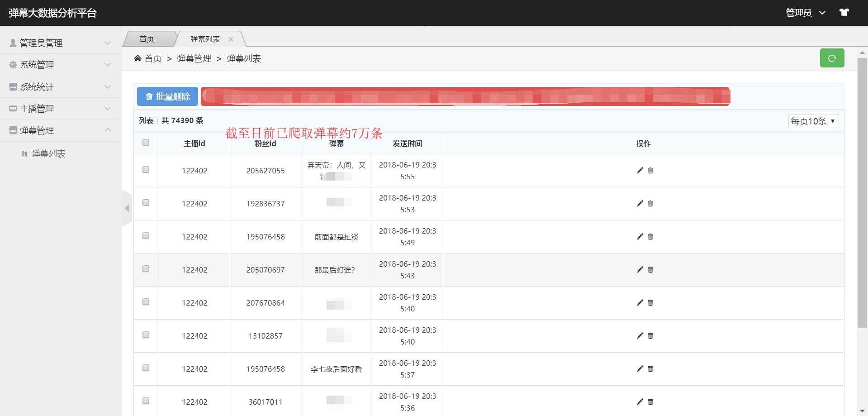The height and width of the screenshot is (416, 868).
Task: Click the home icon in breadcrumb
Action: point(138,58)
